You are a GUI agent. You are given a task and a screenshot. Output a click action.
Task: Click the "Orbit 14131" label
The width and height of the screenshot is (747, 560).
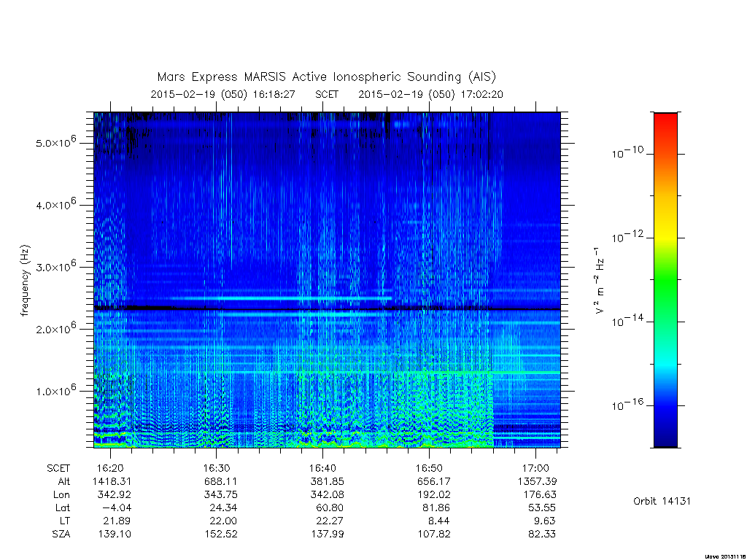tap(662, 501)
